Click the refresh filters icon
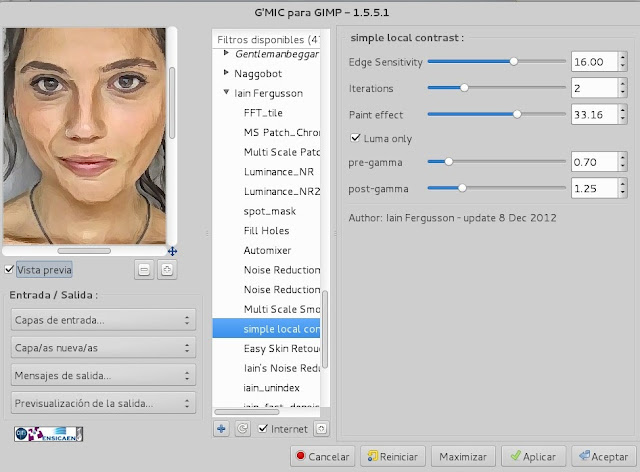Image resolution: width=640 pixels, height=472 pixels. (x=241, y=429)
